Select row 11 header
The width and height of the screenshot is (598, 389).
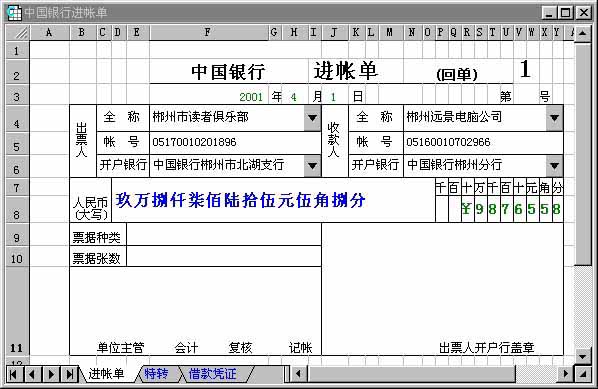17,311
